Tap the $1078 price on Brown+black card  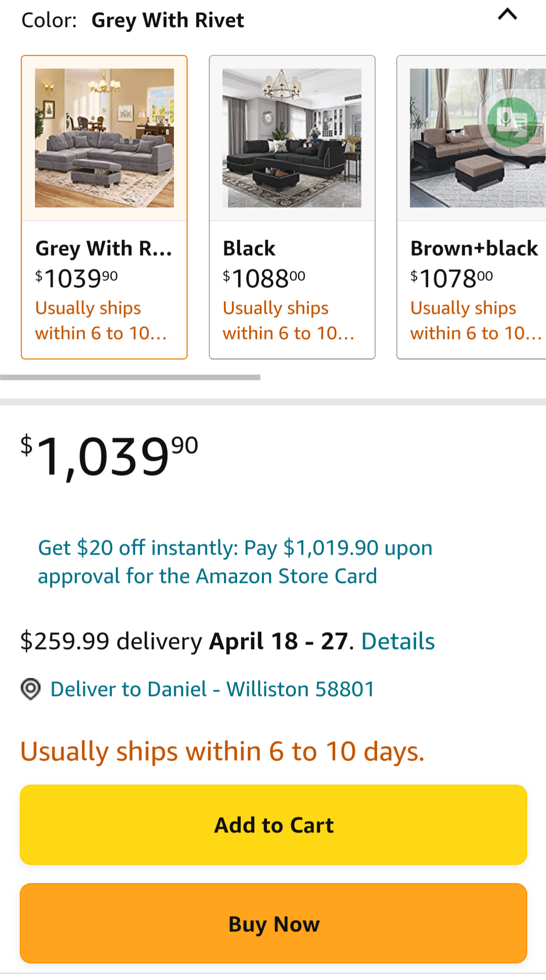451,278
